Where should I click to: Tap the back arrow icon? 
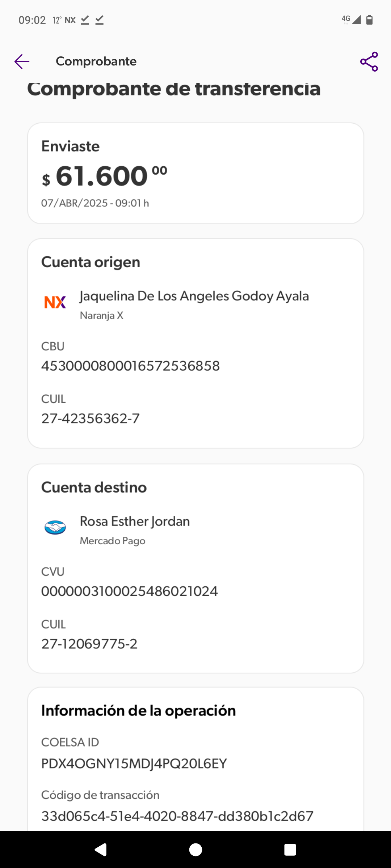(22, 61)
